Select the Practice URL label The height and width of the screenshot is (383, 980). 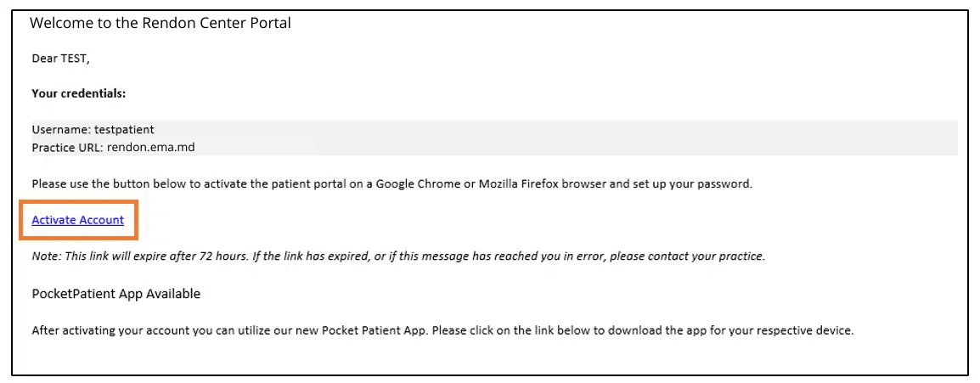click(x=67, y=148)
